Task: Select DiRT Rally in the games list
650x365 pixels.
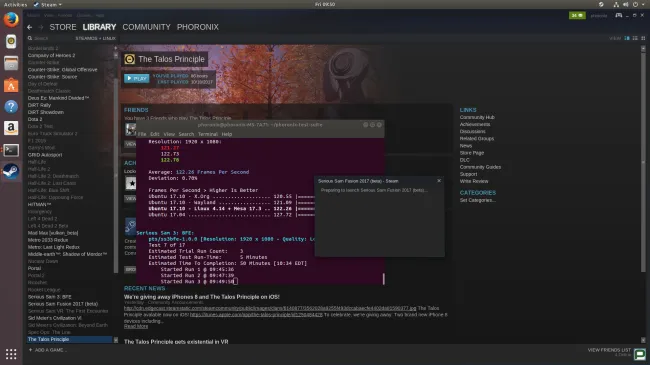Action: click(39, 105)
